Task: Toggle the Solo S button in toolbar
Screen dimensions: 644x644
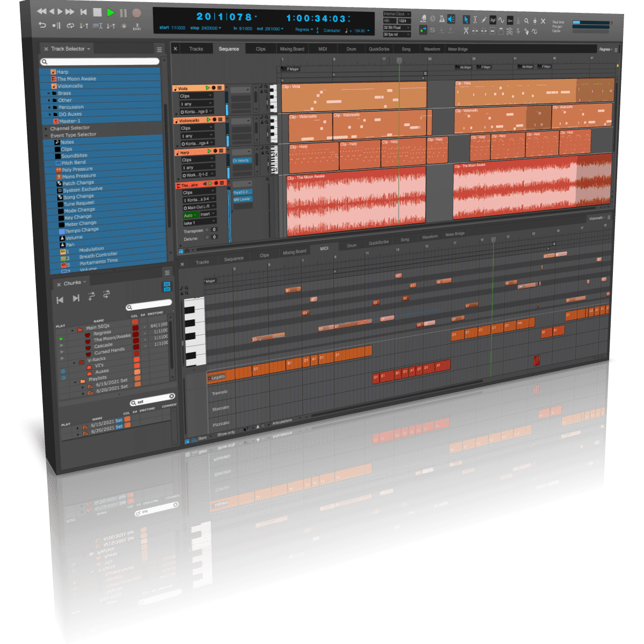Action: click(433, 30)
